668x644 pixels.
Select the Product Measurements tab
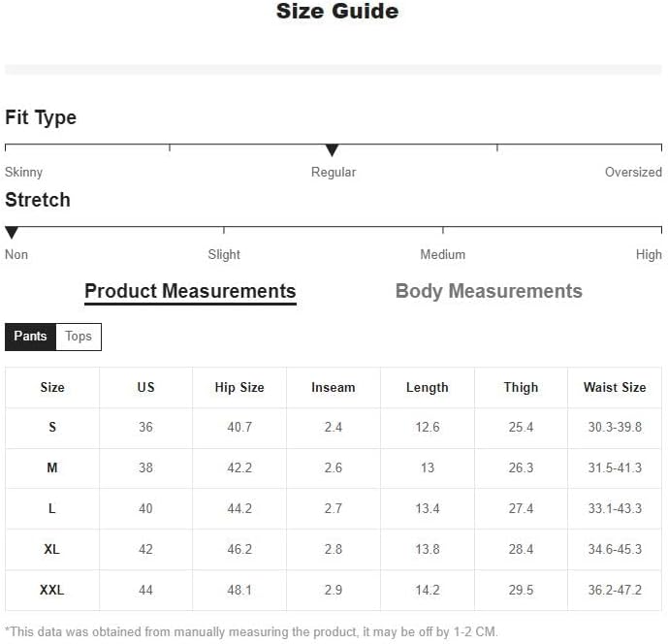point(190,291)
